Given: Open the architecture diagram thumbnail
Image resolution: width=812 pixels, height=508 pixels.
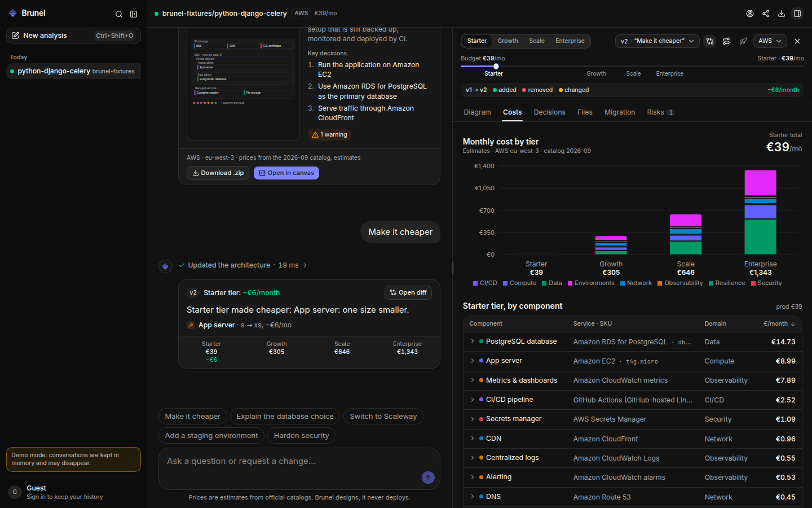Looking at the screenshot, I should (244, 84).
